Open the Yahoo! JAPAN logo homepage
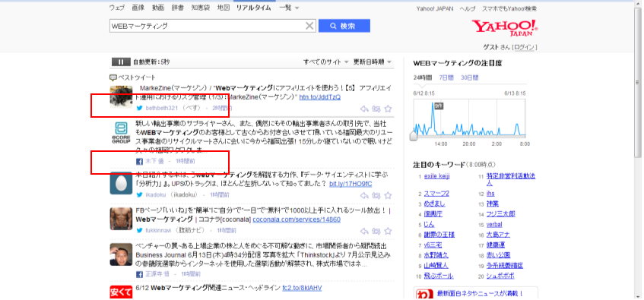The width and height of the screenshot is (644, 300). coord(505,27)
